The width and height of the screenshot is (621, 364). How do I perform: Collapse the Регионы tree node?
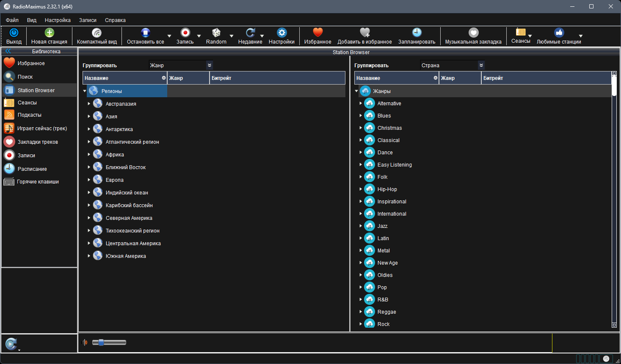85,90
